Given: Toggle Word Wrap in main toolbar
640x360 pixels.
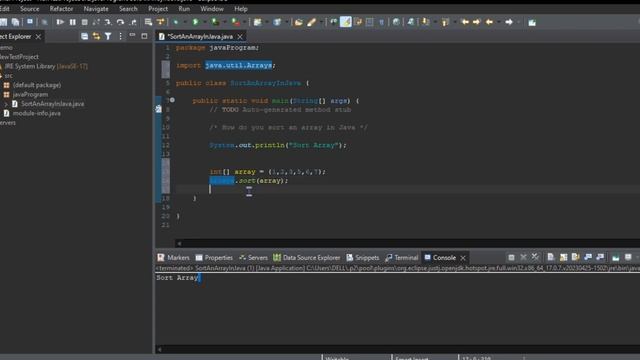Looking at the screenshot, I should 358,22.
